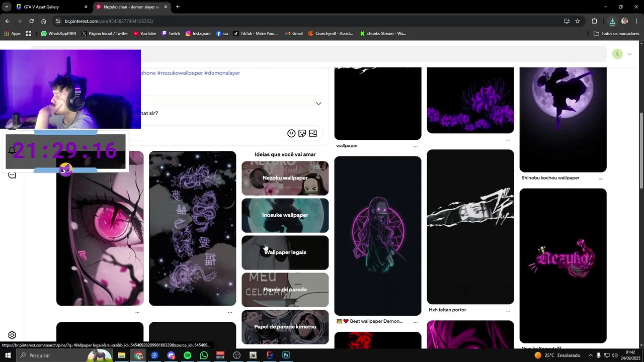
Task: Open the neon Nezuko circle pin
Action: click(377, 236)
